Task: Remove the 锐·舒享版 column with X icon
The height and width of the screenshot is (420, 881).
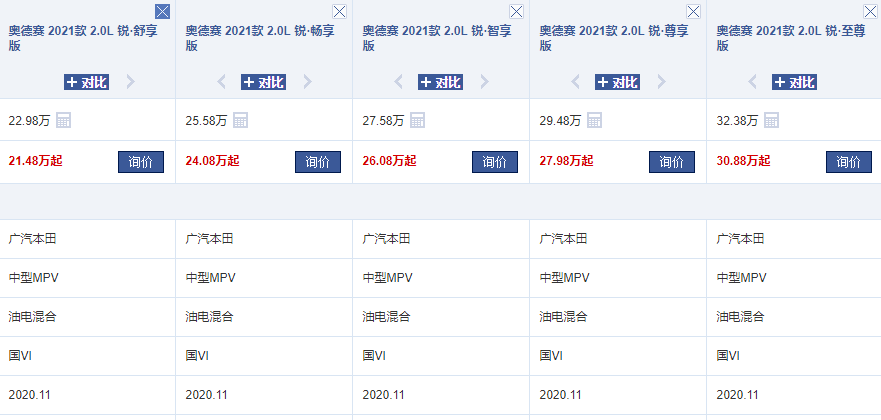Action: (x=162, y=11)
